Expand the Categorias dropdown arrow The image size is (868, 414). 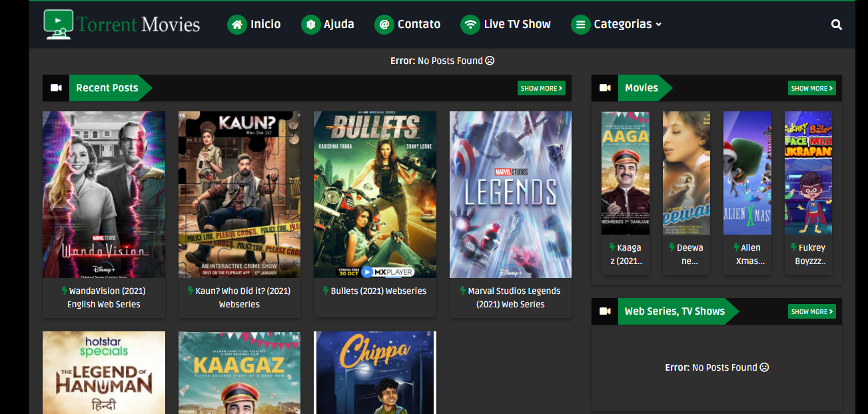coord(659,25)
